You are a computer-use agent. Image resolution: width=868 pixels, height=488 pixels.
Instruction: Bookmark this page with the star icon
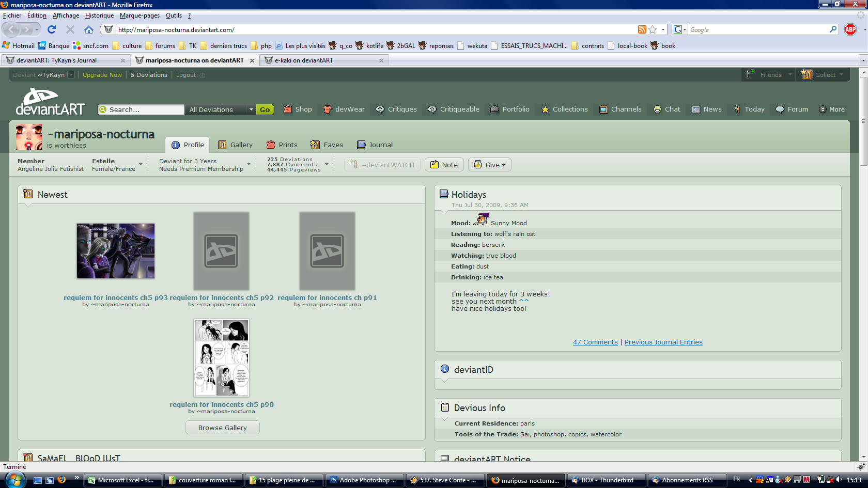[653, 30]
